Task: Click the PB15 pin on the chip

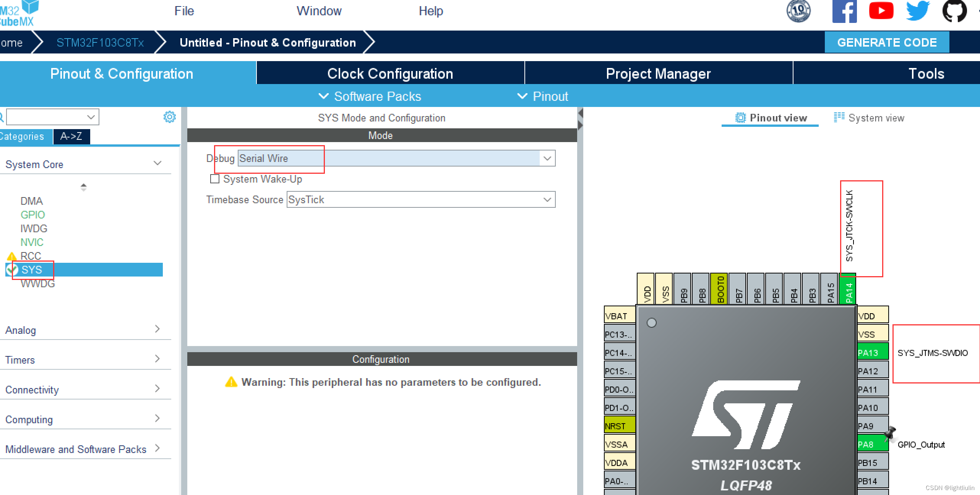Action: click(873, 462)
